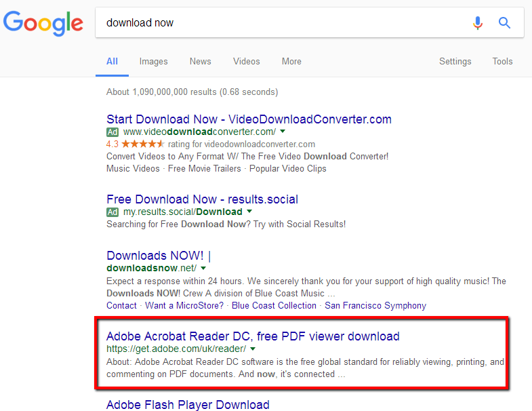
Task: Open the More search options menu
Action: point(291,61)
